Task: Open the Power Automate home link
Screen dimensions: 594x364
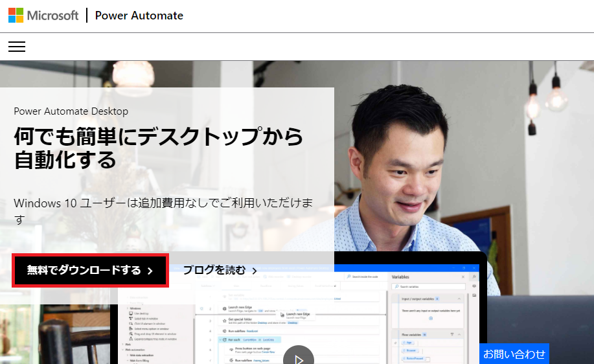Action: click(139, 16)
